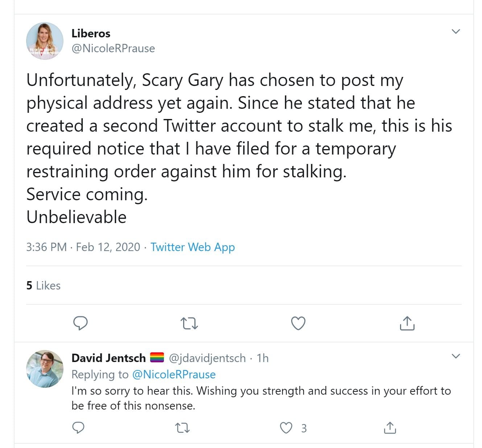
Task: Like David Jentsch's reply
Action: pyautogui.click(x=287, y=428)
